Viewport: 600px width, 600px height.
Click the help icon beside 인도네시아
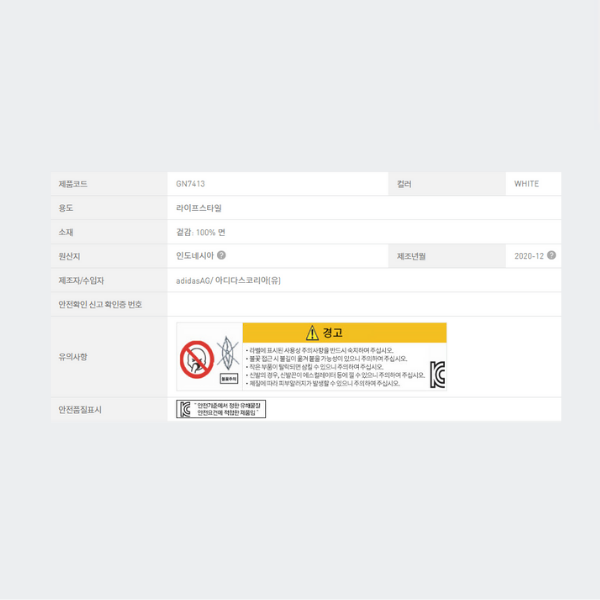[x=221, y=256]
